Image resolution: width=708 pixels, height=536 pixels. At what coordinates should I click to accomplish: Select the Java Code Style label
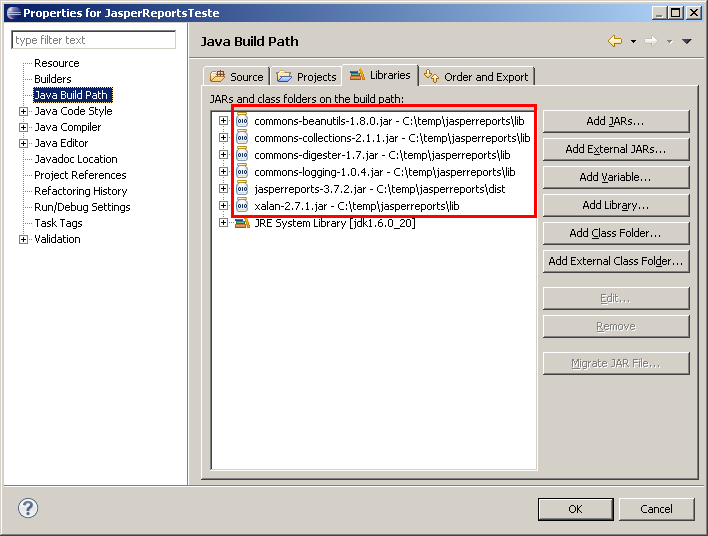(73, 111)
